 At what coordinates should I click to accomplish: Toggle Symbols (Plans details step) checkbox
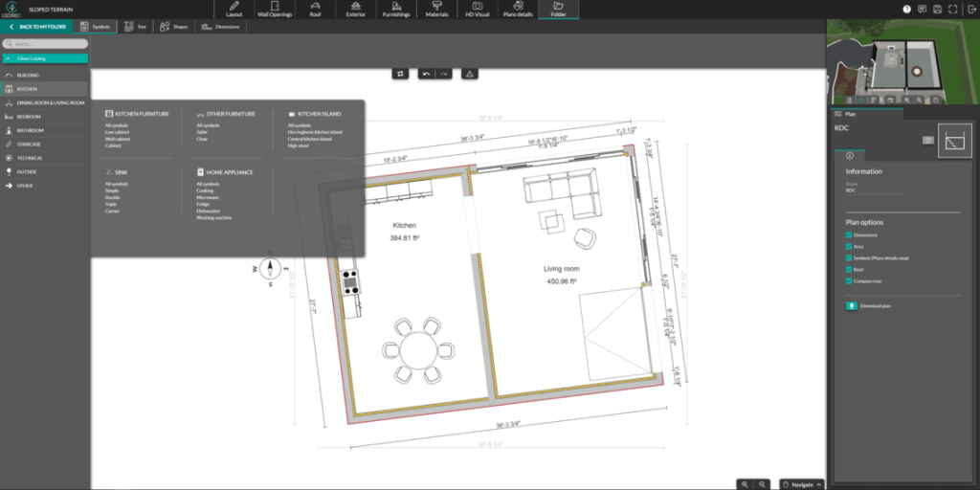[x=849, y=257]
